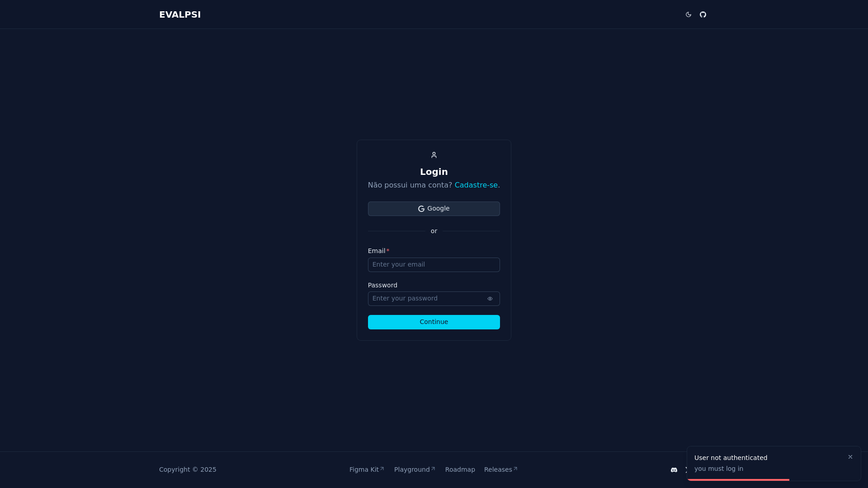Focus the Email input field
This screenshot has height=488, width=868.
tap(434, 265)
